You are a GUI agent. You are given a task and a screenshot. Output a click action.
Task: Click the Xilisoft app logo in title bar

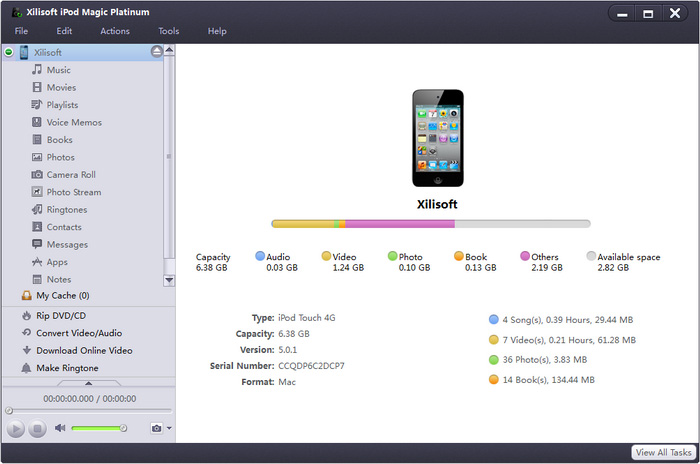point(17,12)
